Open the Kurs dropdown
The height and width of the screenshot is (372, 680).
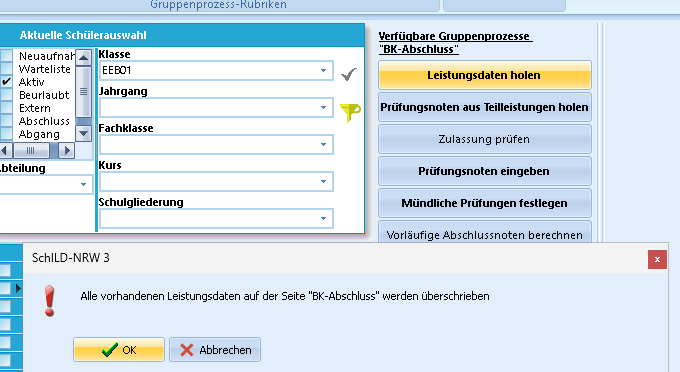tap(323, 181)
